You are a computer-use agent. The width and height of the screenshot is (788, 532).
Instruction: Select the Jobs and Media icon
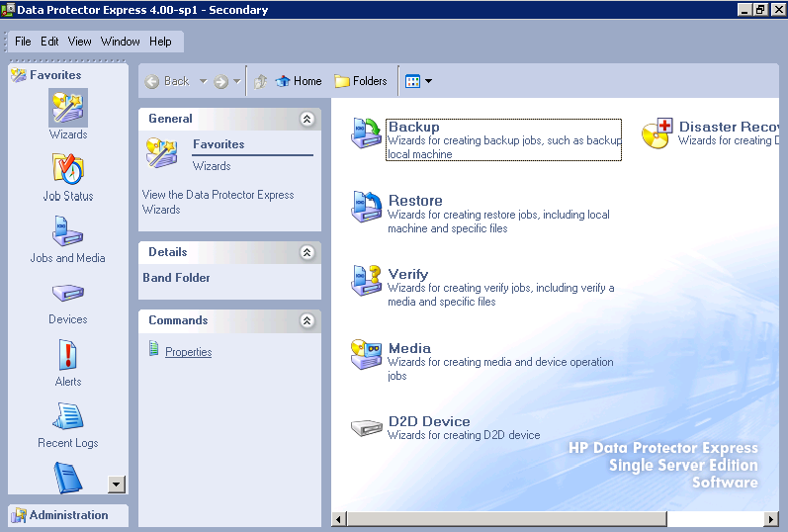pyautogui.click(x=68, y=230)
